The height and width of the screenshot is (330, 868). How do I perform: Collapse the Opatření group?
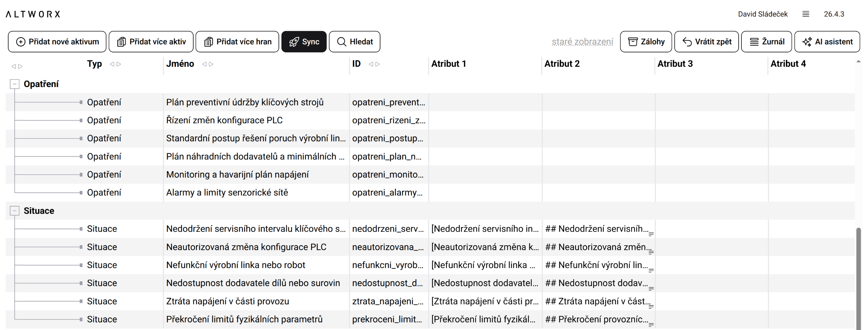click(x=14, y=84)
